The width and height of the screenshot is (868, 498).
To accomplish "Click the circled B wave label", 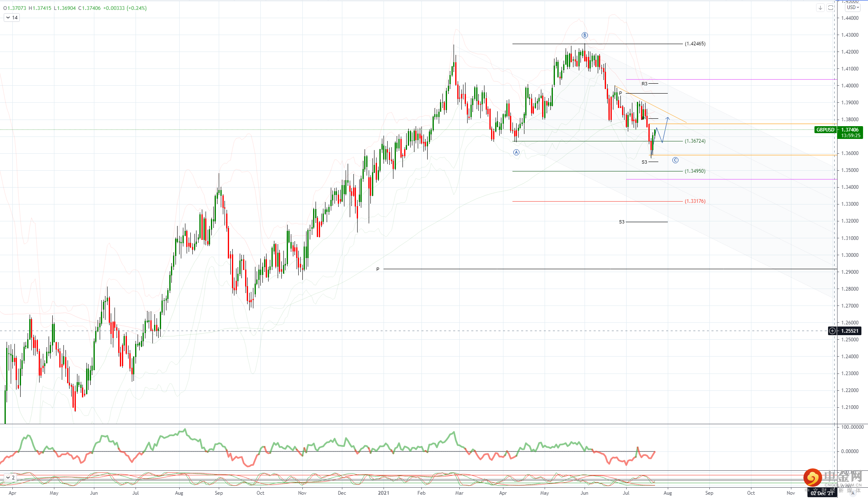I will point(585,35).
